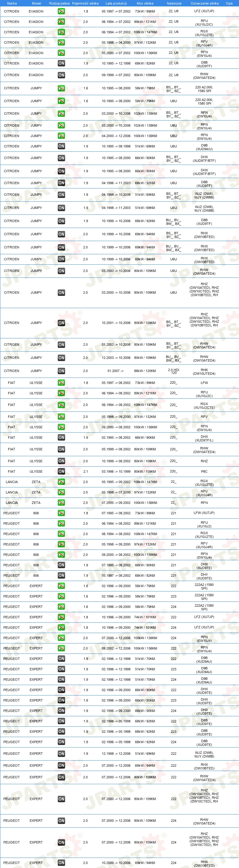Click diesel ON icon in Expert WJZ (DW8) row
This screenshot has width=239, height=868.
point(61,754)
